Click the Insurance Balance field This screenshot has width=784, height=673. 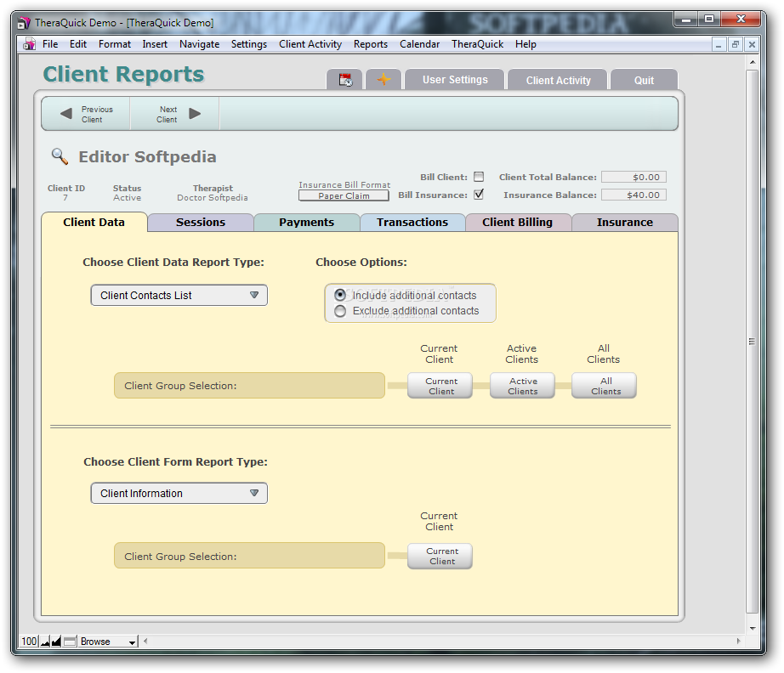633,195
